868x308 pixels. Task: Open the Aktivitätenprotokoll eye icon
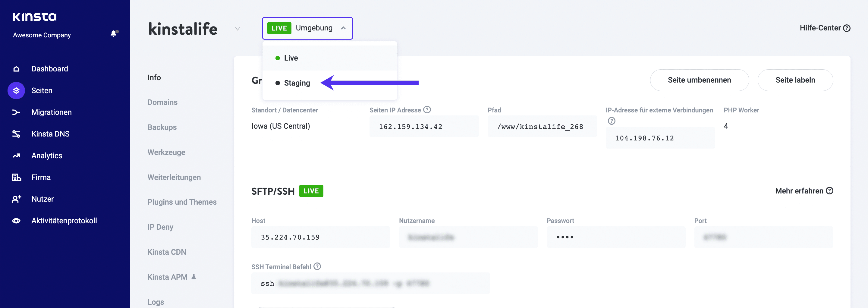(x=16, y=220)
